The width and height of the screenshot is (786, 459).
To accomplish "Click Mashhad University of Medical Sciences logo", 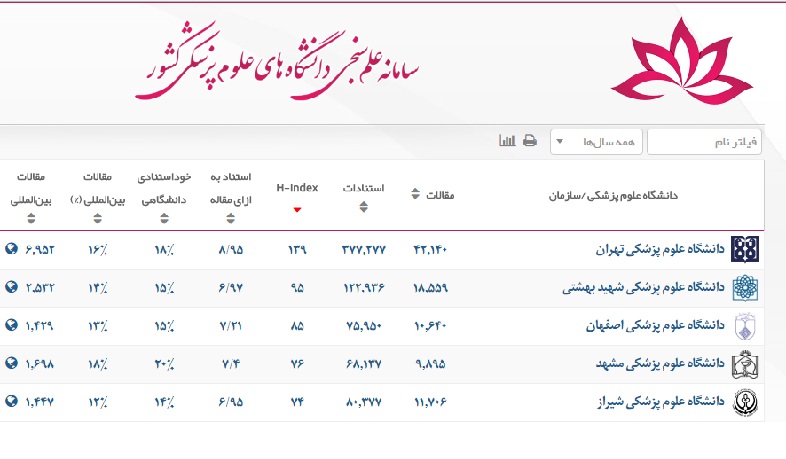I will pyautogui.click(x=745, y=364).
